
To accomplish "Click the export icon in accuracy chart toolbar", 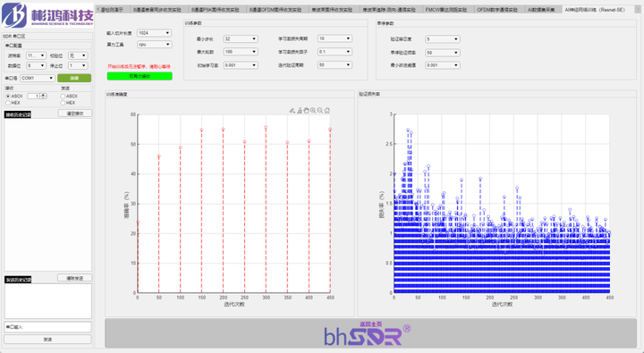I will 300,111.
